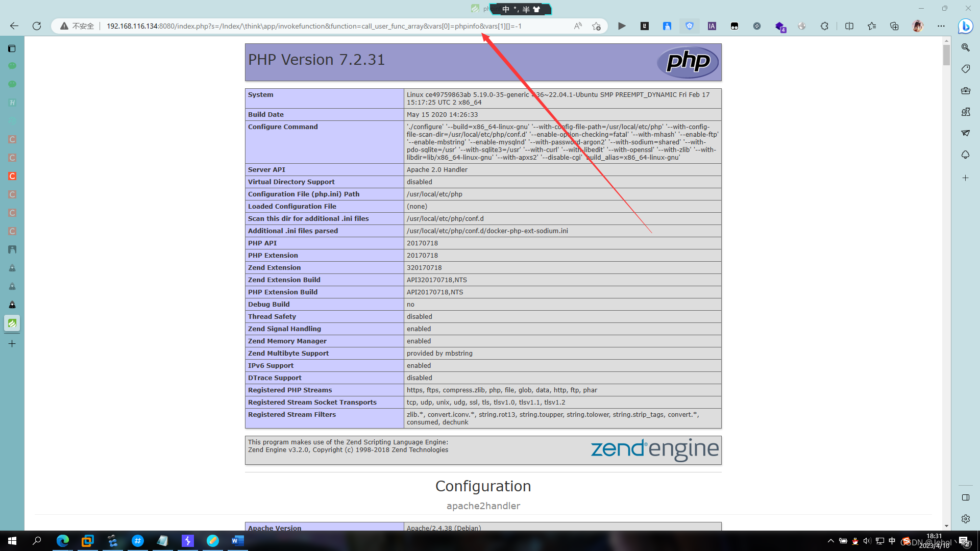
Task: Open Word from the taskbar
Action: (x=237, y=541)
